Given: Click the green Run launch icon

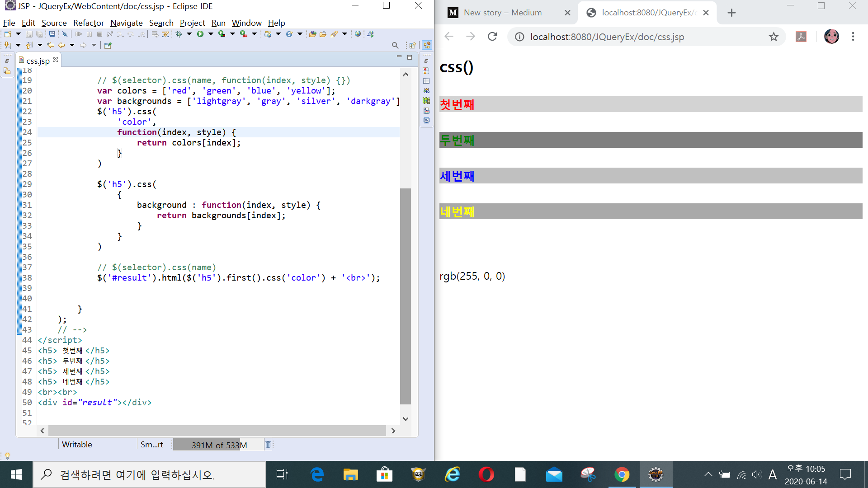Looking at the screenshot, I should pyautogui.click(x=200, y=34).
